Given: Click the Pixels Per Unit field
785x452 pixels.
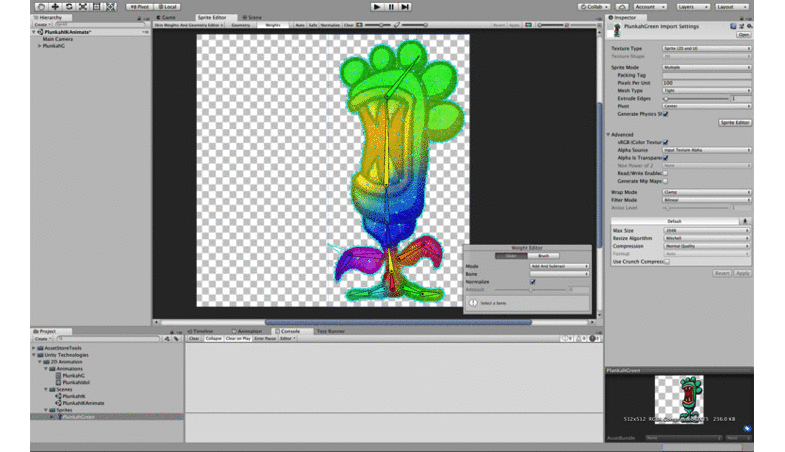Looking at the screenshot, I should [x=707, y=83].
